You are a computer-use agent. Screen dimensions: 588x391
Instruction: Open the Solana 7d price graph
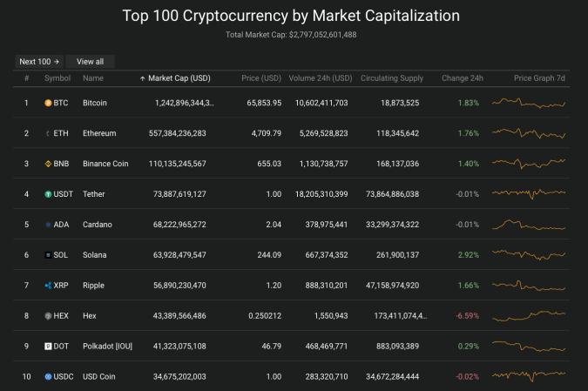(x=529, y=255)
